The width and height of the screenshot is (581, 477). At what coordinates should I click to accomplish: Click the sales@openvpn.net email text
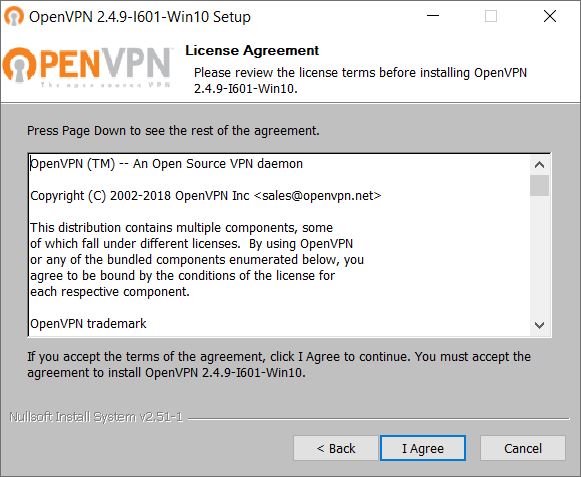(318, 196)
